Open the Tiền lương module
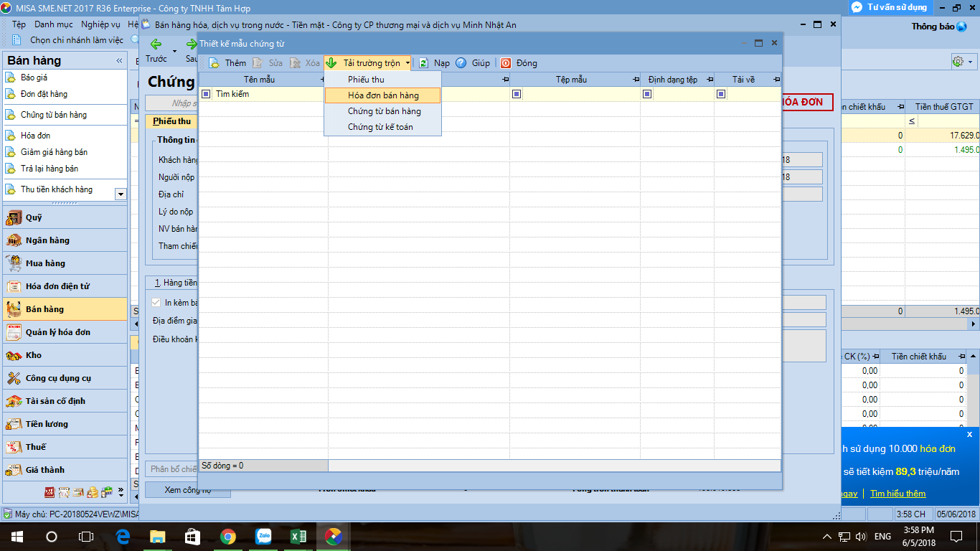 click(65, 424)
